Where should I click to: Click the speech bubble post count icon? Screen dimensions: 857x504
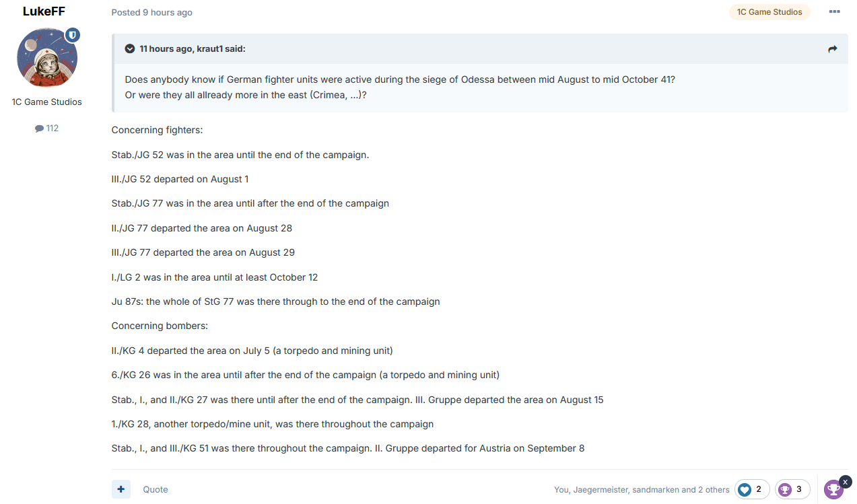point(39,129)
